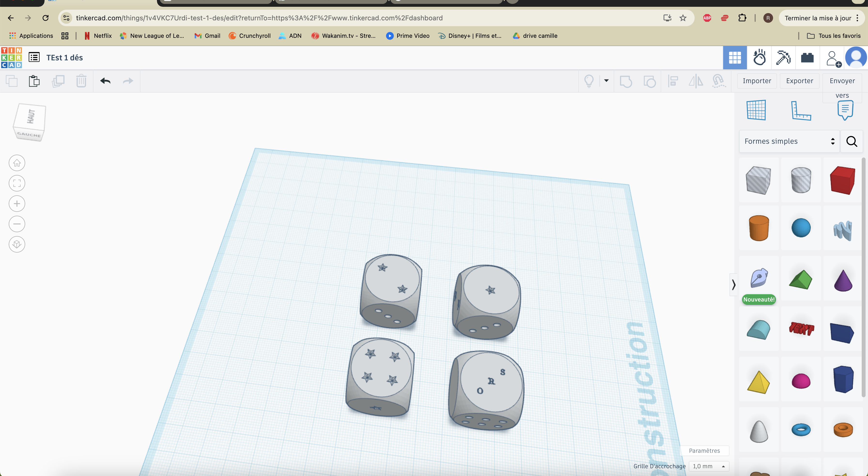Select the red 3D TEXT shape
This screenshot has height=476, width=868.
point(801,328)
